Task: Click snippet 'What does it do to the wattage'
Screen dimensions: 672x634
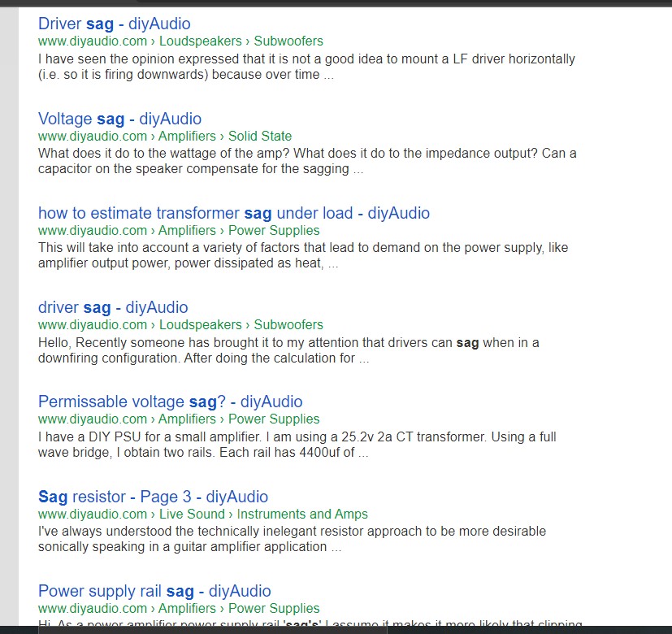Action: [307, 161]
